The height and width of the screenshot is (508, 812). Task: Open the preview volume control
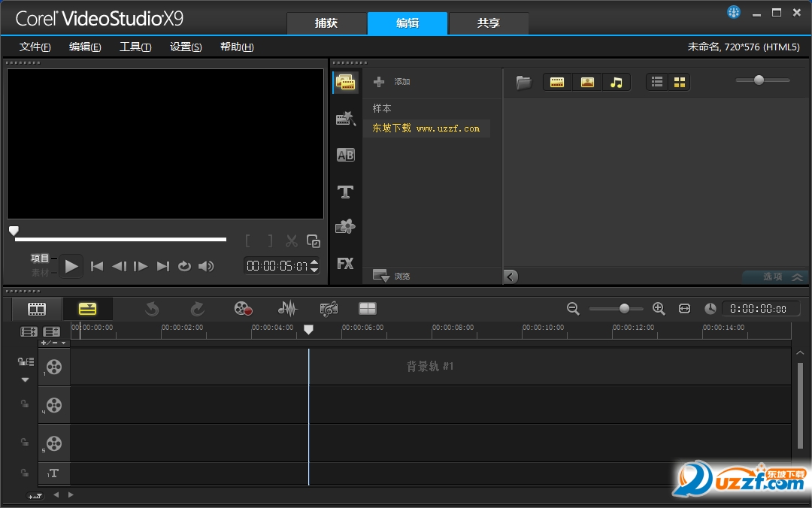click(x=206, y=266)
